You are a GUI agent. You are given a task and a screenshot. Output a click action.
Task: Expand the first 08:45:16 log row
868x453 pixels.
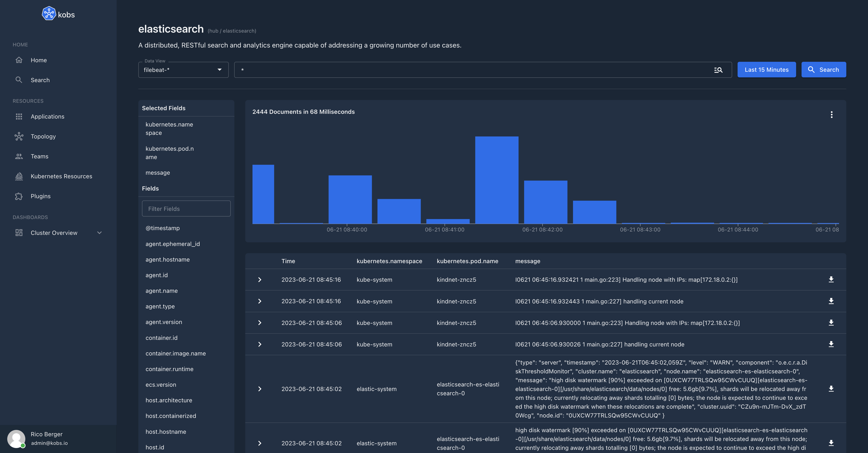click(x=259, y=280)
